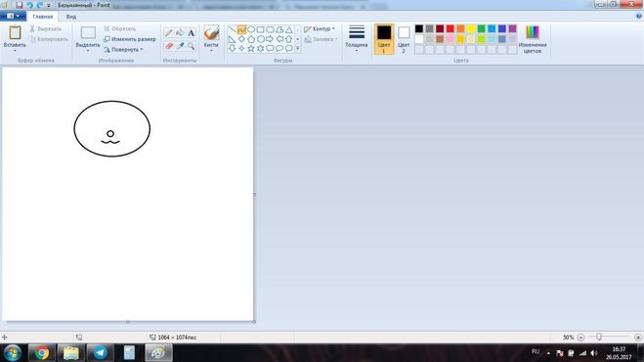Viewport: 644px width, 362px height.
Task: Open Telegram from the taskbar
Action: pos(100,352)
